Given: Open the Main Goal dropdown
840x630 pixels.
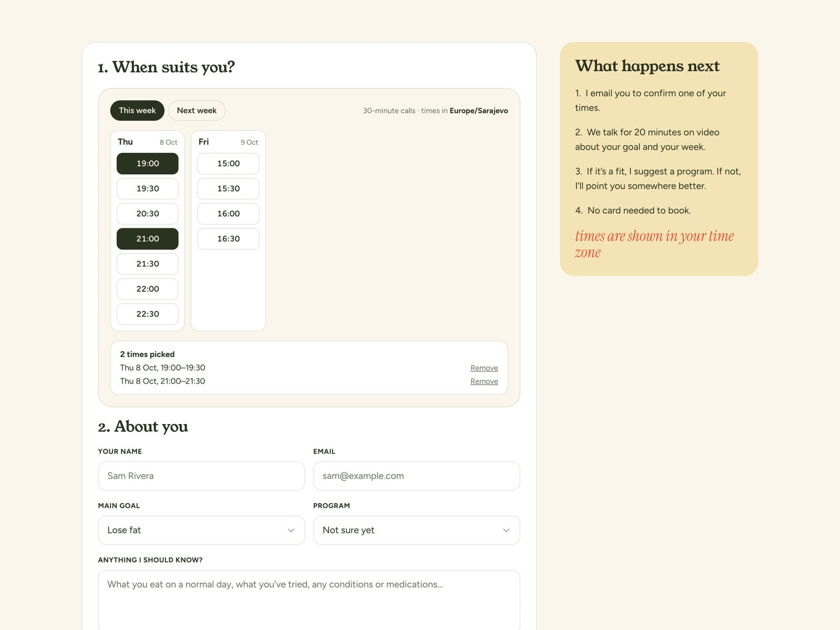Looking at the screenshot, I should (201, 530).
